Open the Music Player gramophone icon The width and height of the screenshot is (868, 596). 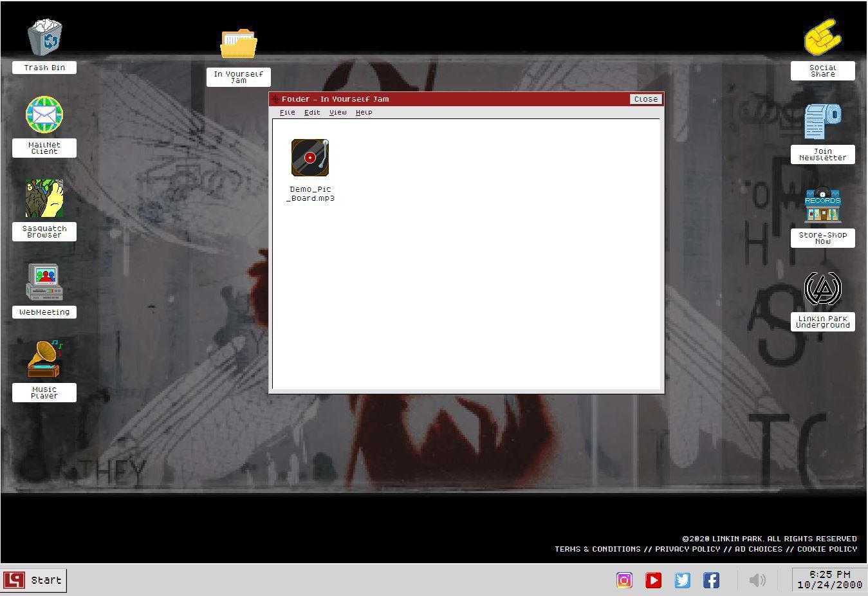click(x=44, y=360)
